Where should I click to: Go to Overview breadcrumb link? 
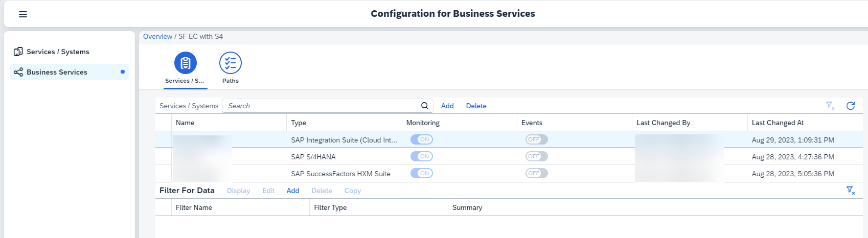click(157, 36)
